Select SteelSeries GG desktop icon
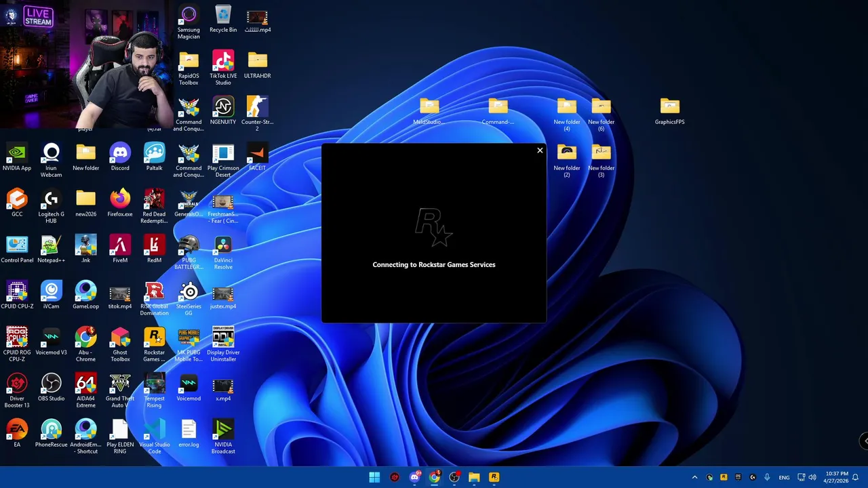The width and height of the screenshot is (868, 488). coord(189,299)
